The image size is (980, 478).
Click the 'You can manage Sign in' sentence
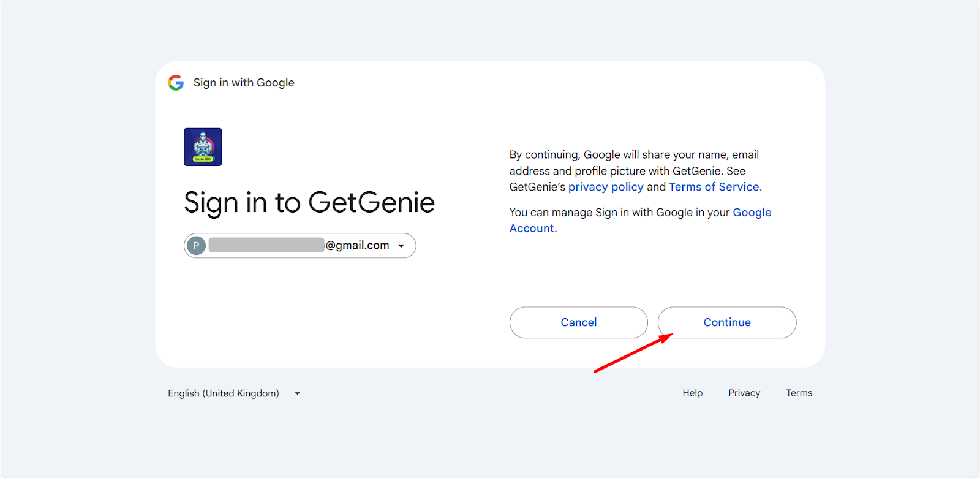641,220
